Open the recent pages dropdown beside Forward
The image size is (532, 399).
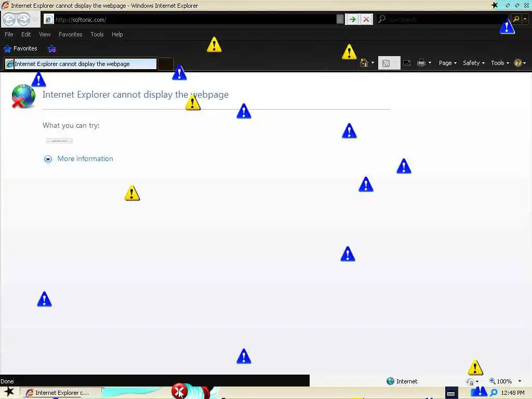pyautogui.click(x=35, y=19)
